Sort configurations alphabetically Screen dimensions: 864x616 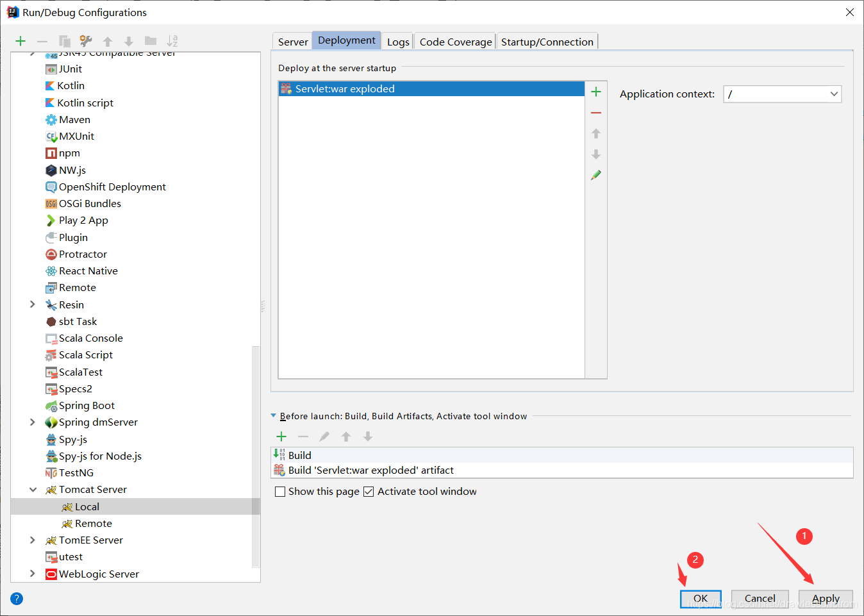click(x=172, y=41)
